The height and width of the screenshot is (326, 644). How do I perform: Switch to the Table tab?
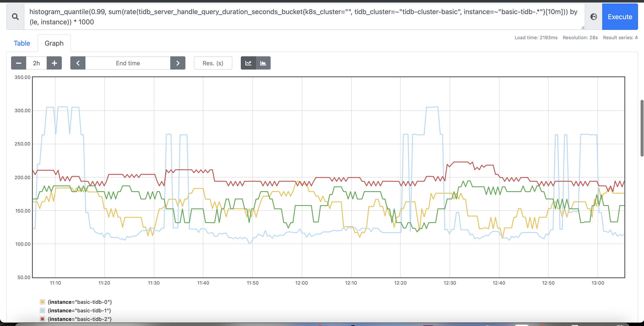pos(22,43)
